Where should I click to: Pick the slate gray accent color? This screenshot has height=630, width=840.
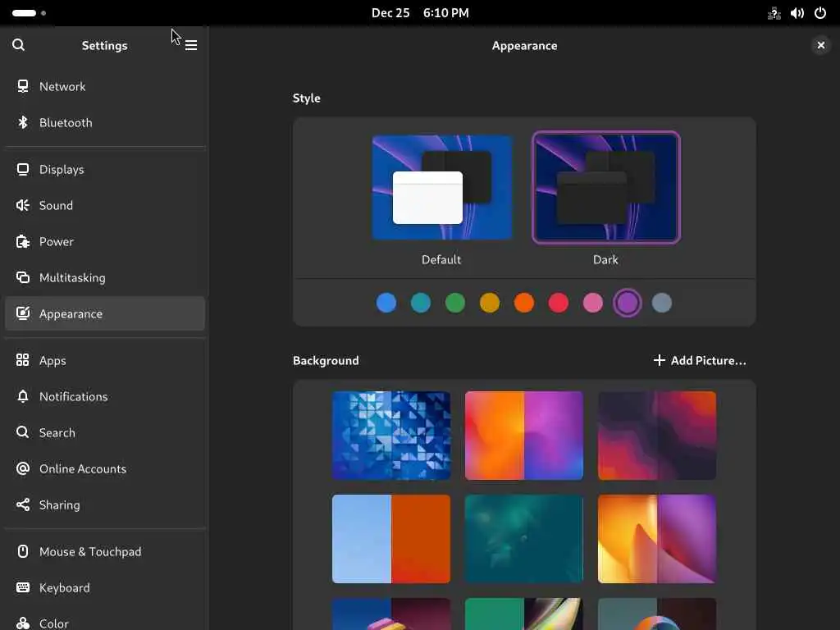coord(662,303)
